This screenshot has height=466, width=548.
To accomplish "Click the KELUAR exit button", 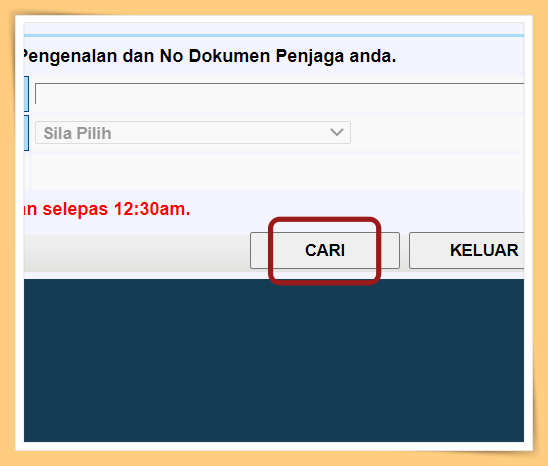I will tap(467, 250).
